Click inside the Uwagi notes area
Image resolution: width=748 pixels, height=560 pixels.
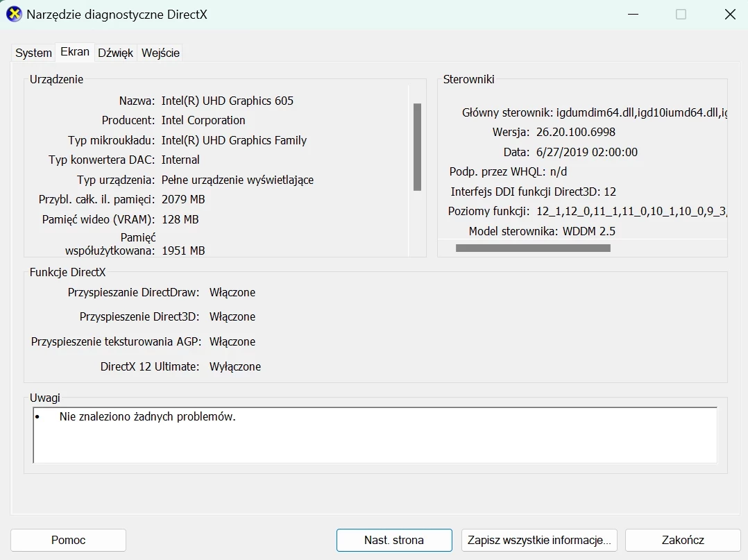[x=375, y=437]
